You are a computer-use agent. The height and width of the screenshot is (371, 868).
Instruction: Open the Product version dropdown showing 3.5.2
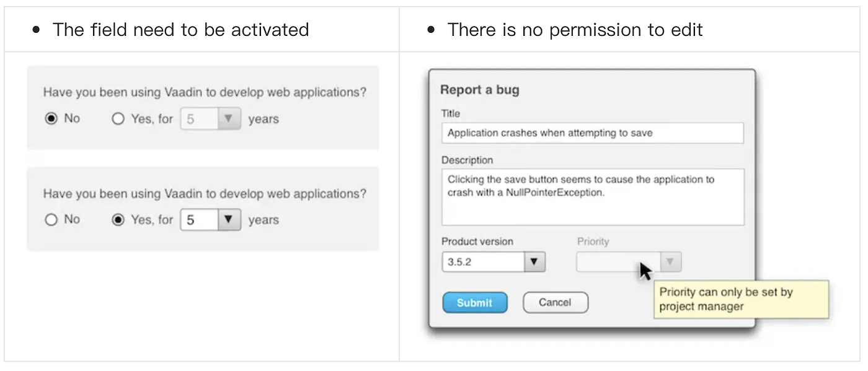(490, 261)
